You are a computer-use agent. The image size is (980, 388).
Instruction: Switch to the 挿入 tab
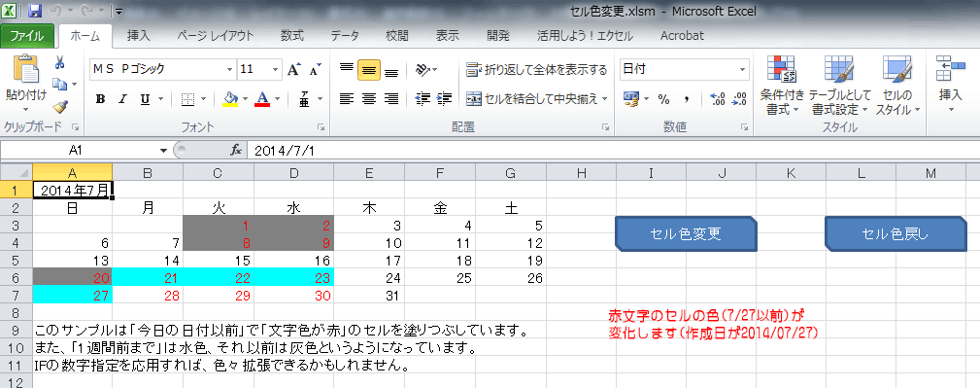[x=139, y=36]
